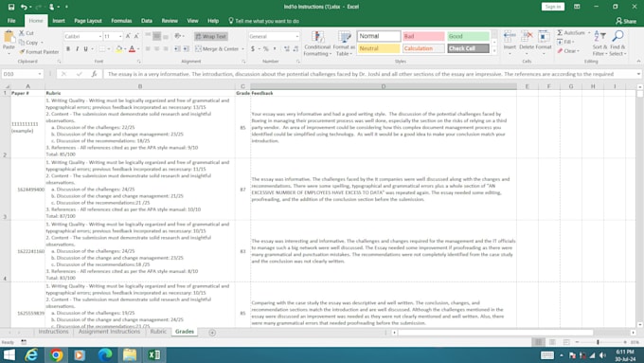Click the Sign in button
The image size is (644, 363).
[x=553, y=7]
